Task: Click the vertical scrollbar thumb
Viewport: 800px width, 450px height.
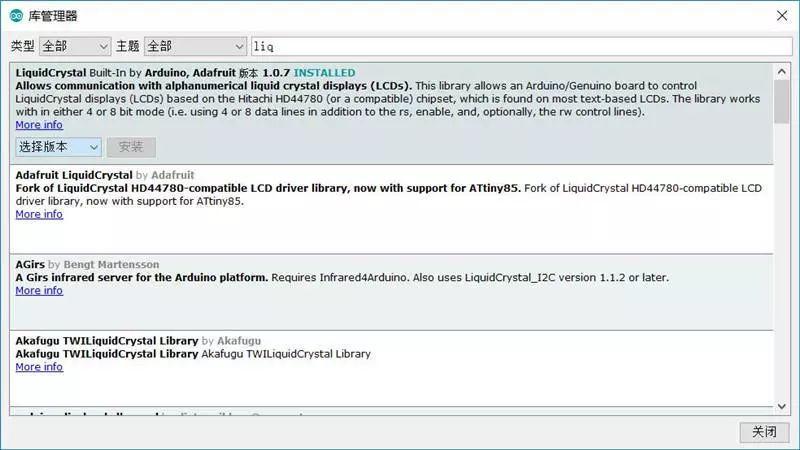Action: (782, 102)
